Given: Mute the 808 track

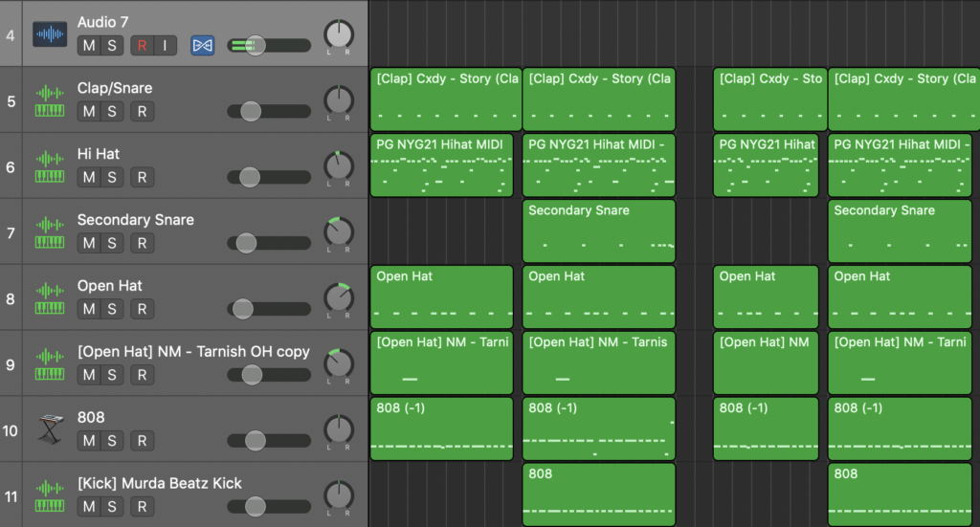Looking at the screenshot, I should pos(89,441).
